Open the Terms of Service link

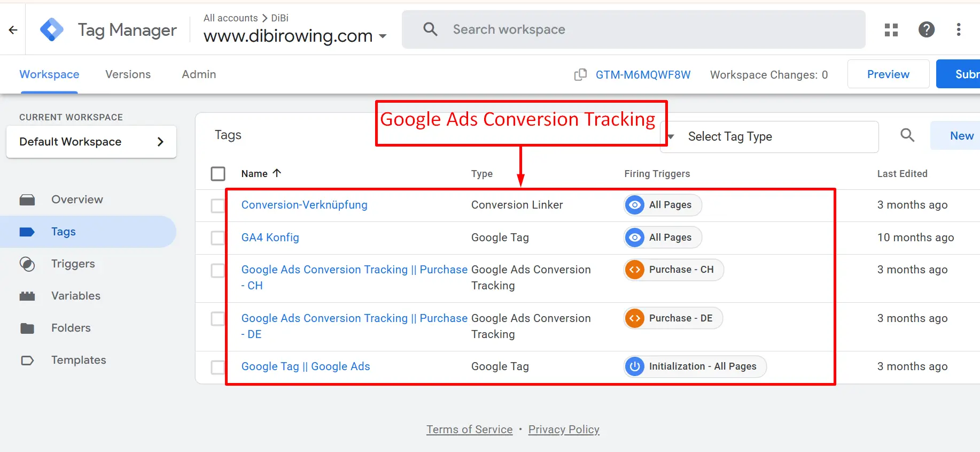[x=469, y=429]
